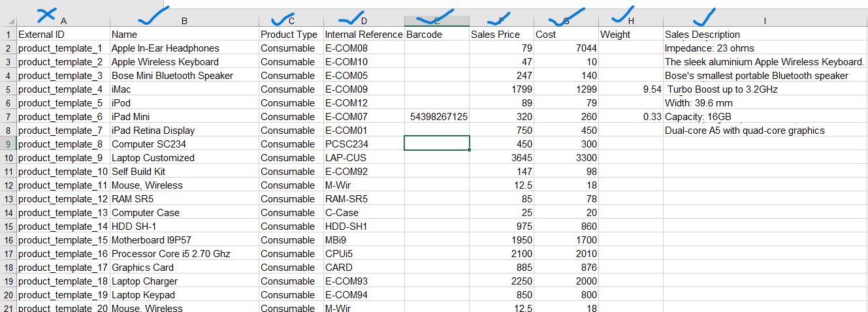Click sales price "3645"

point(502,158)
